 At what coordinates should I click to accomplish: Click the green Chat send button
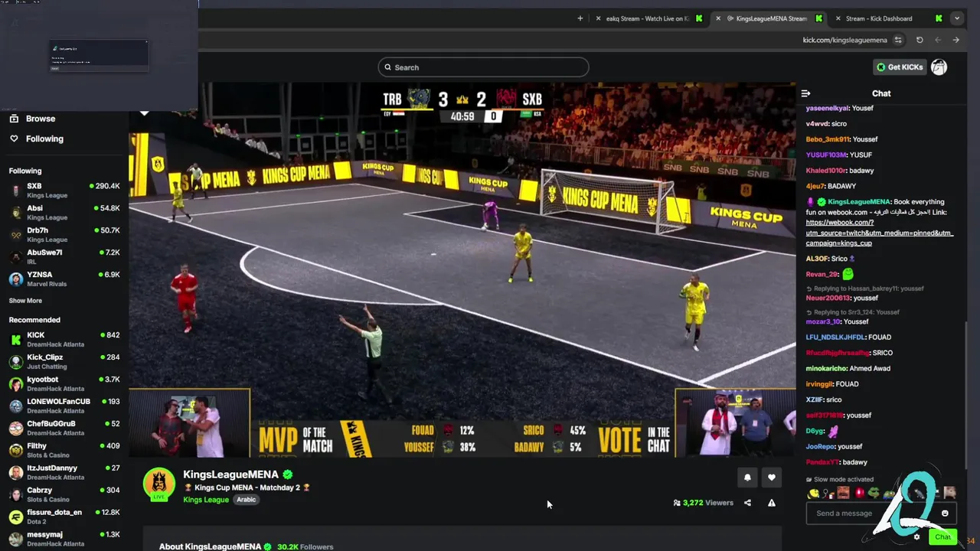pos(942,537)
